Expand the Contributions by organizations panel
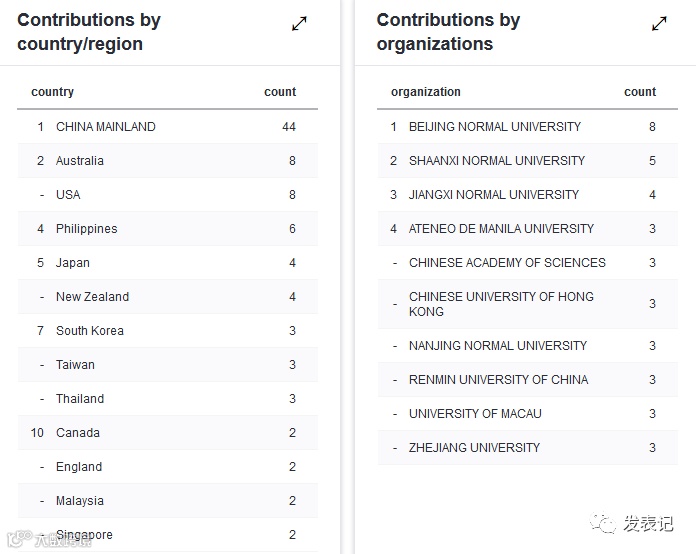The width and height of the screenshot is (696, 554). click(x=659, y=24)
